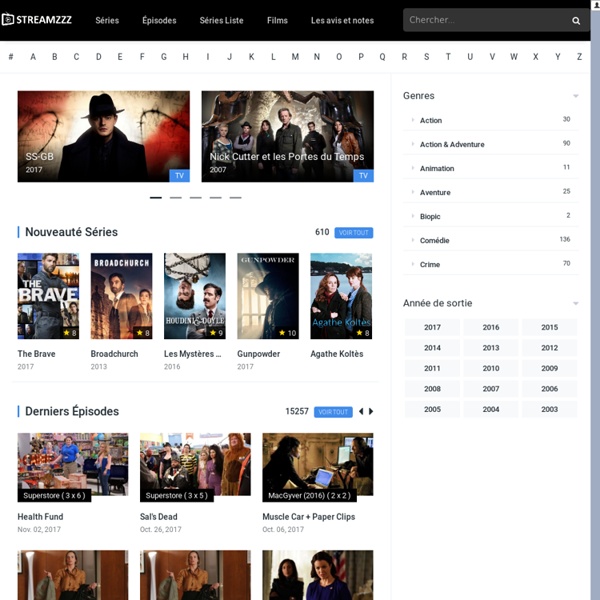The image size is (600, 600).
Task: Open the Épisodes menu
Action: tap(159, 20)
